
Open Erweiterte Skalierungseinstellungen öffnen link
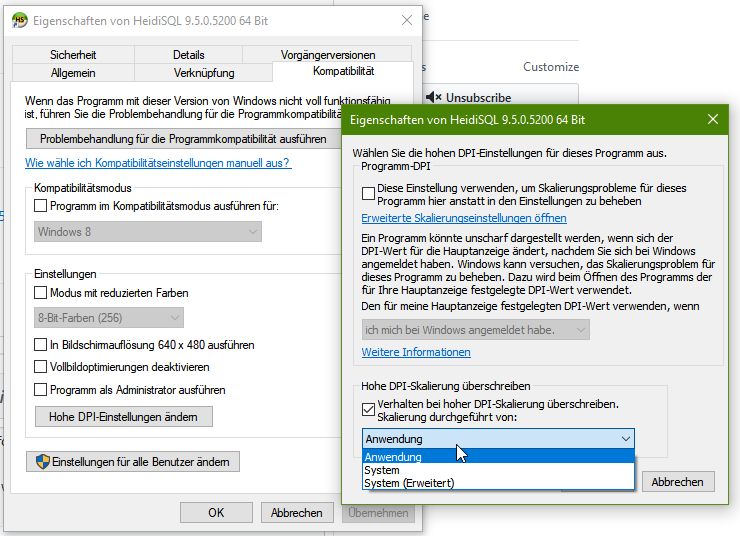[x=464, y=218]
